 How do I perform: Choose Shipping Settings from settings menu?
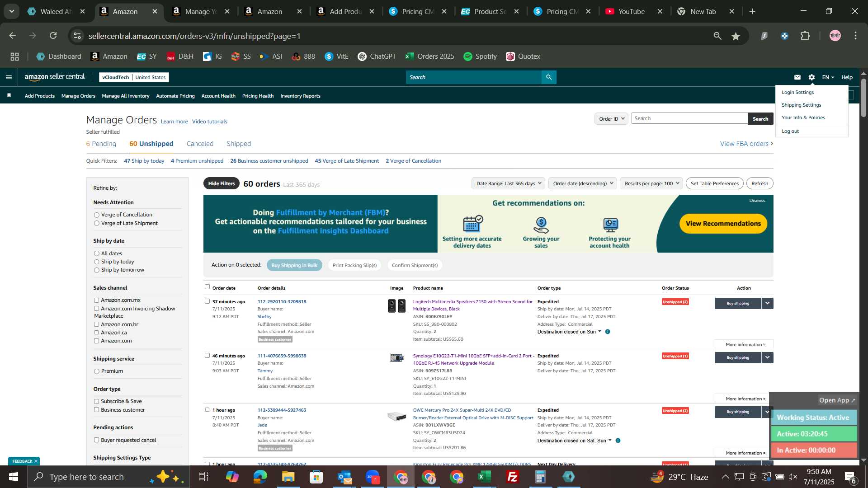(x=801, y=105)
